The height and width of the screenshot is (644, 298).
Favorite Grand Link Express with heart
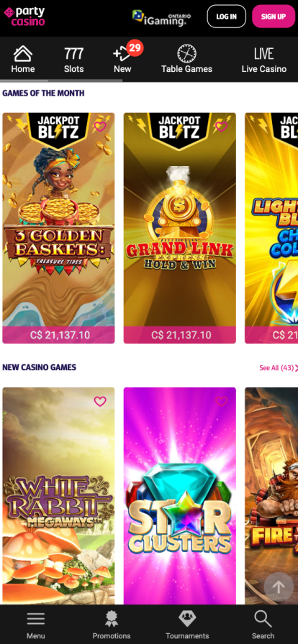[x=222, y=126]
